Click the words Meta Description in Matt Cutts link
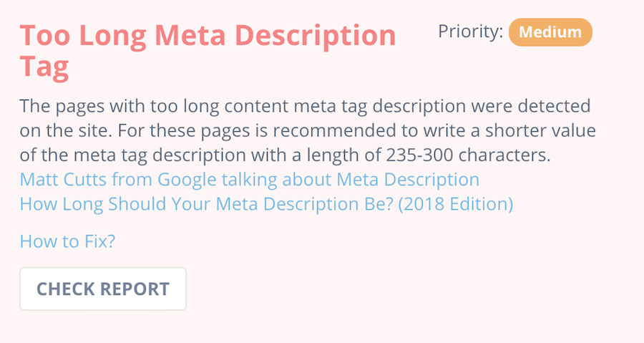Image resolution: width=644 pixels, height=343 pixels. (408, 180)
